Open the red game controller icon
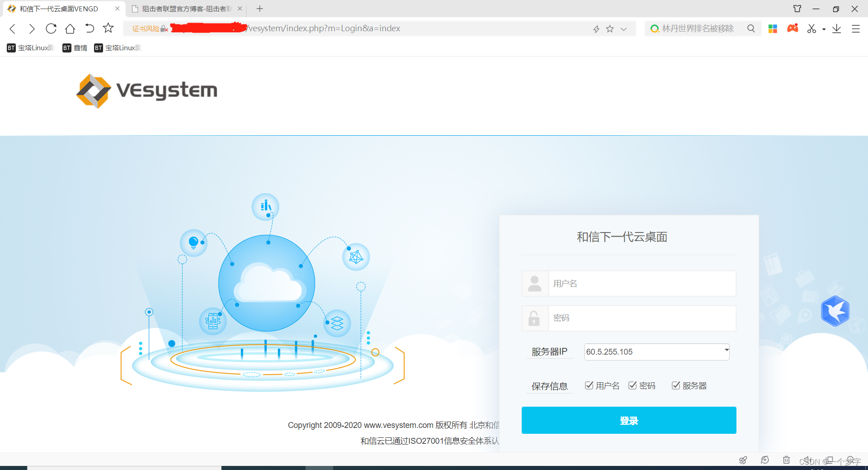This screenshot has width=868, height=470. coord(793,28)
